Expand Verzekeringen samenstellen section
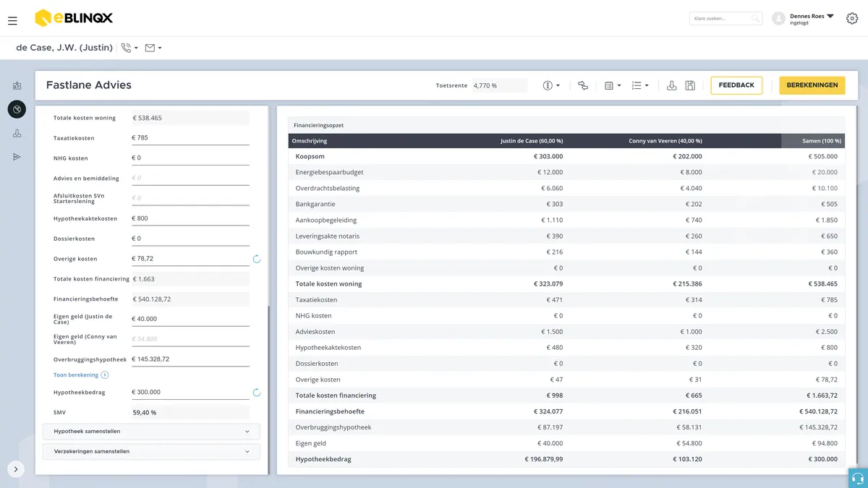This screenshot has height=488, width=868. point(151,452)
